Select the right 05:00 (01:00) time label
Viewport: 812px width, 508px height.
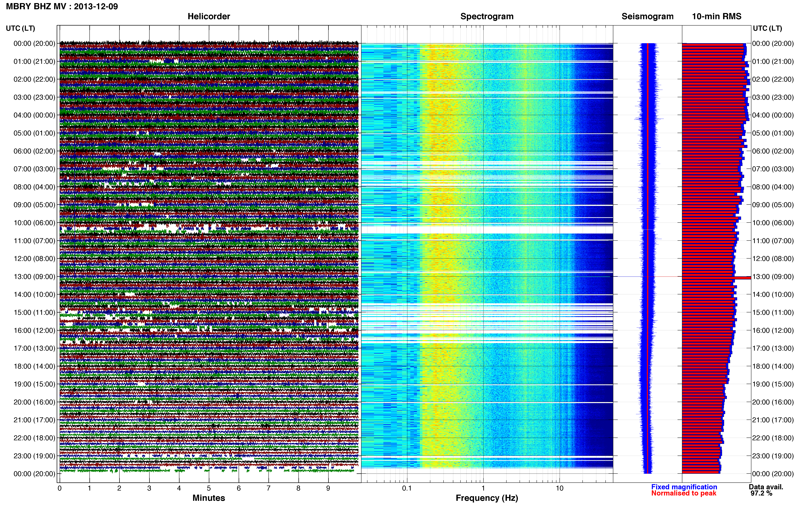click(x=773, y=133)
